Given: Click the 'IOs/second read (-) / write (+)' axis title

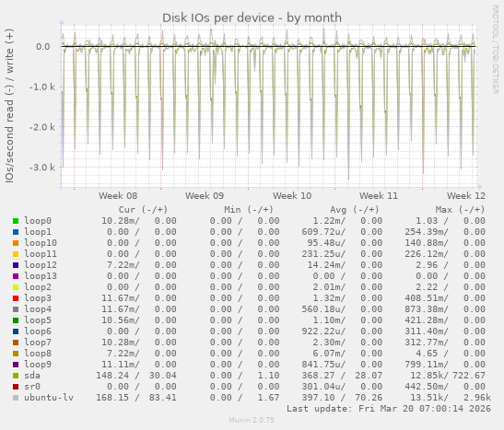Looking at the screenshot, I should click(x=9, y=106).
